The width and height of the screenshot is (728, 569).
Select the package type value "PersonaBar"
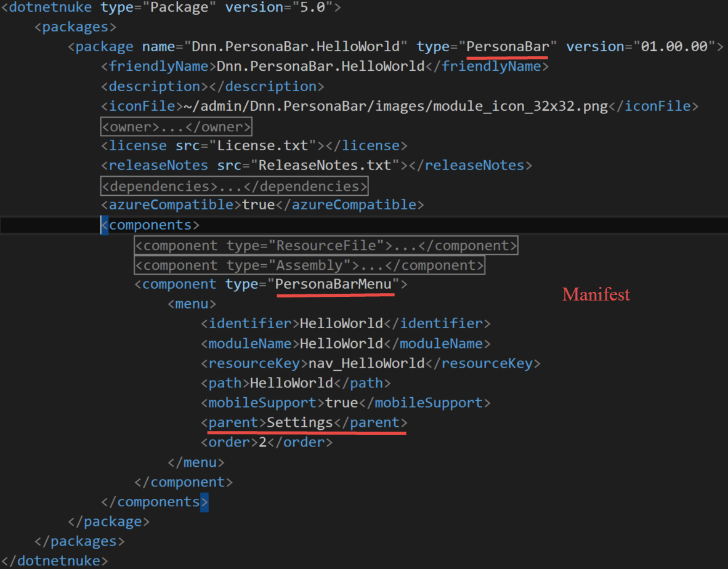508,46
